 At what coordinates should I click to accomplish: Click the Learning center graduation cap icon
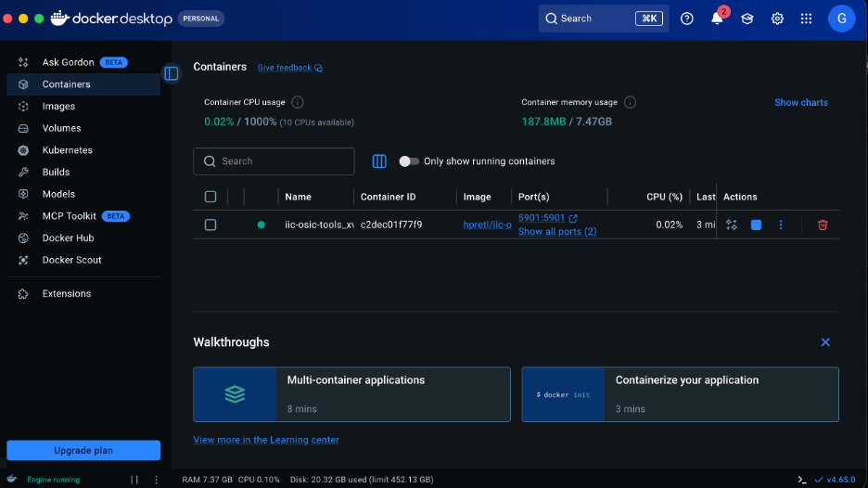pos(747,19)
